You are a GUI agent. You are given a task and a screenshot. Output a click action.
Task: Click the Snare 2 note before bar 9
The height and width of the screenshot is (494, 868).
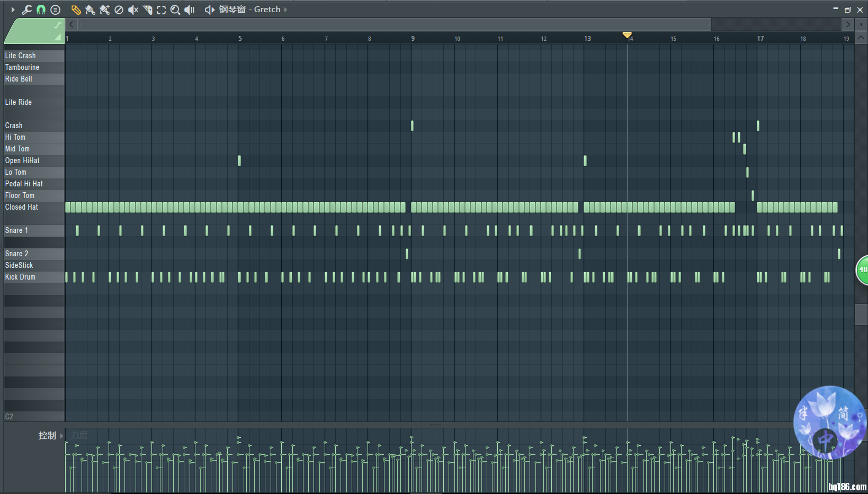407,254
